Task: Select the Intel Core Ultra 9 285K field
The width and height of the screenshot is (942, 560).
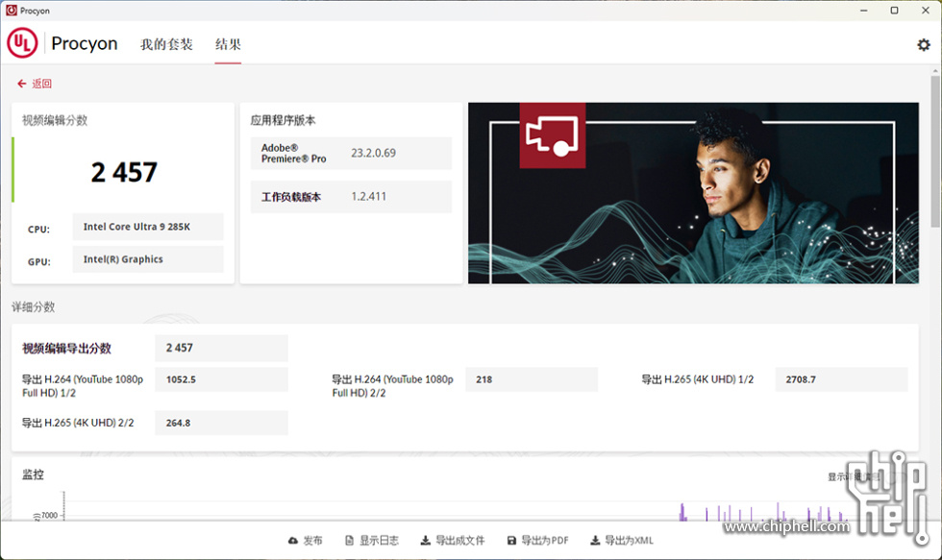Action: pos(148,227)
